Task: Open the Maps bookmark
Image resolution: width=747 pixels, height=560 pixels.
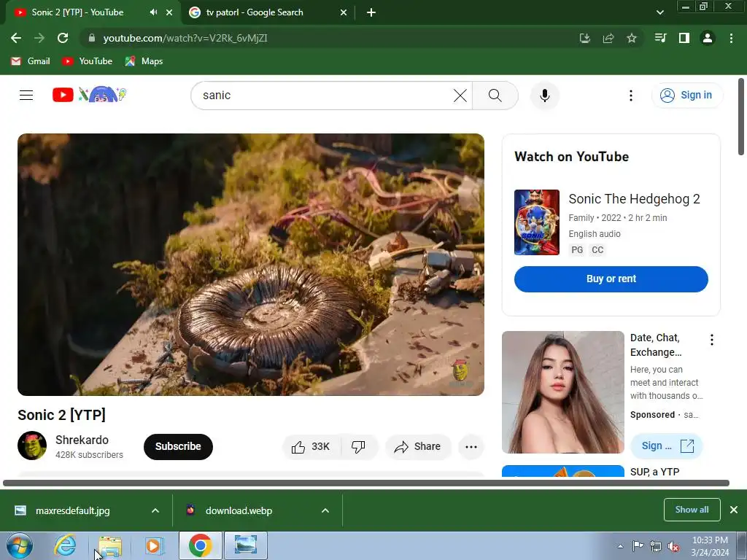Action: (144, 61)
